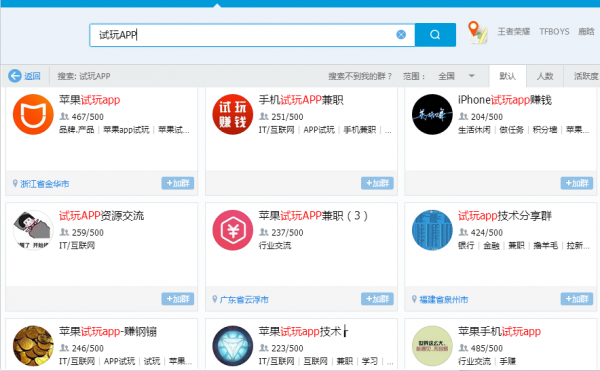Open avatar of iPhone试玩app赚钱 group
Viewport: 600px width, 371px height.
[x=432, y=114]
